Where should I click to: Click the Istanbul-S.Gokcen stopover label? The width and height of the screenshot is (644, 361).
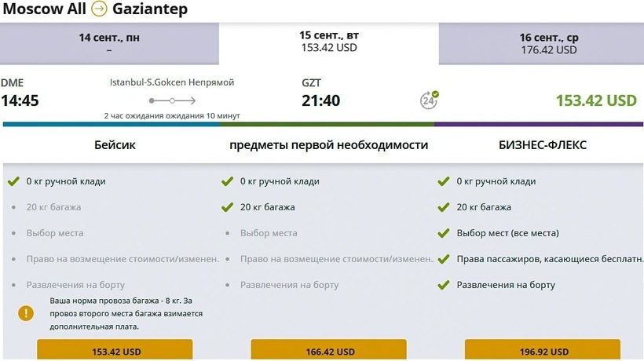pos(171,82)
